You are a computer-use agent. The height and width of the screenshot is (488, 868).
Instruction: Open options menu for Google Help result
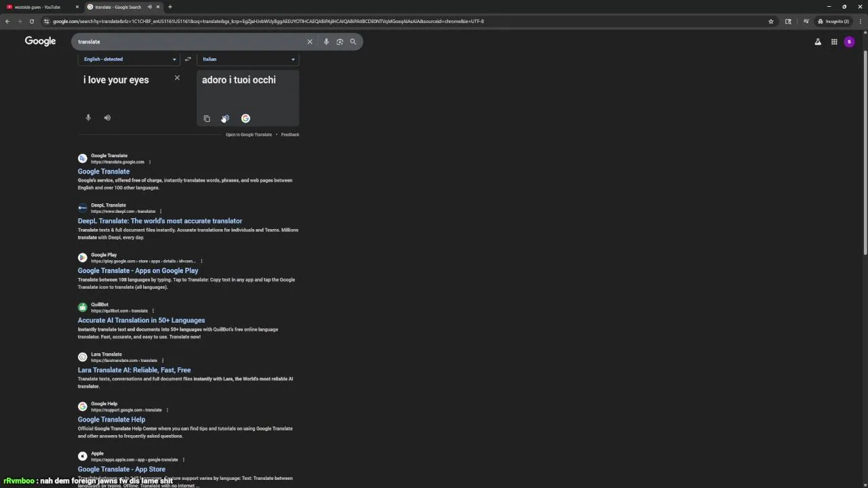[x=167, y=410]
